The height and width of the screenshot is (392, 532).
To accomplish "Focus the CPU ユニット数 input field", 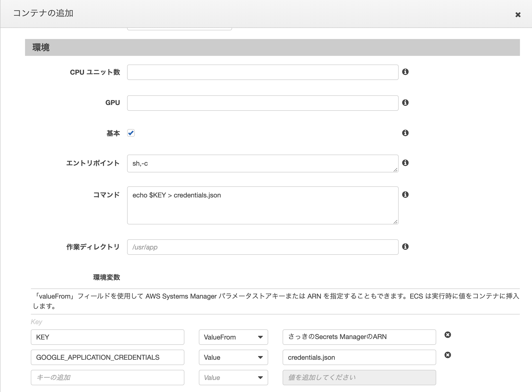I will (x=263, y=72).
